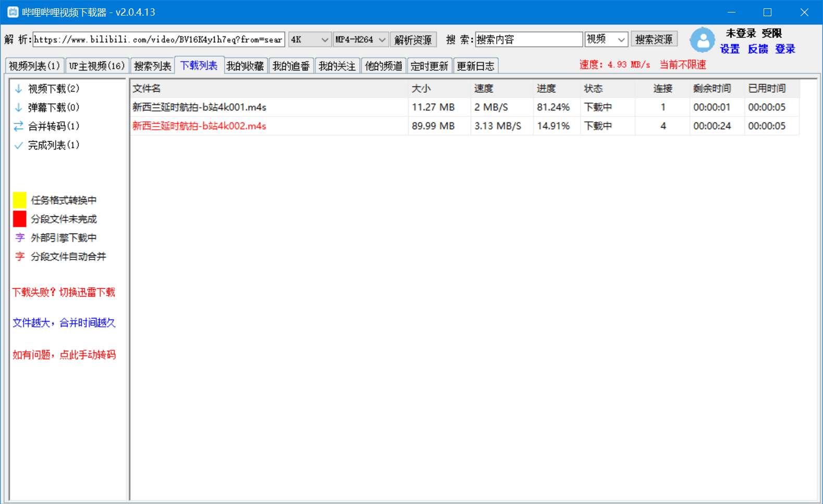Open the MP4-H264 format dropdown
Viewport: 823px width, 504px height.
tap(361, 40)
